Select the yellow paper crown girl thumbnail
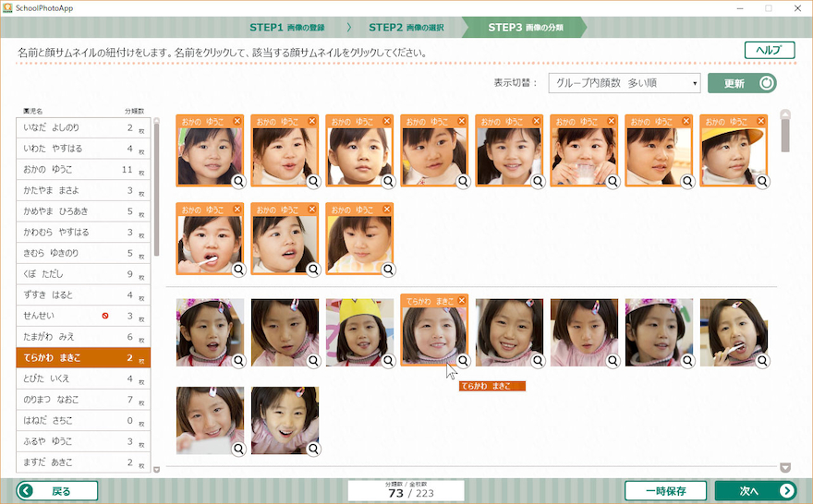Screen dimensions: 813x504 point(359,332)
